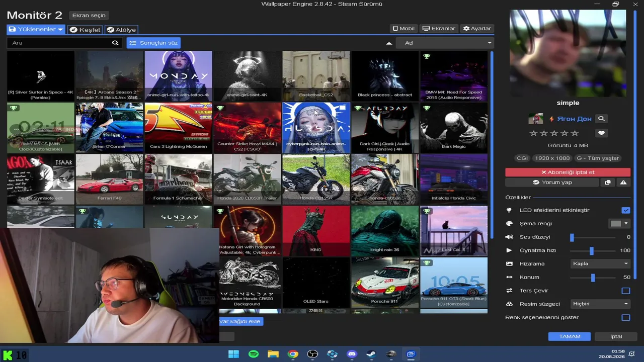Click the Sonuçları süz filter button

click(153, 43)
